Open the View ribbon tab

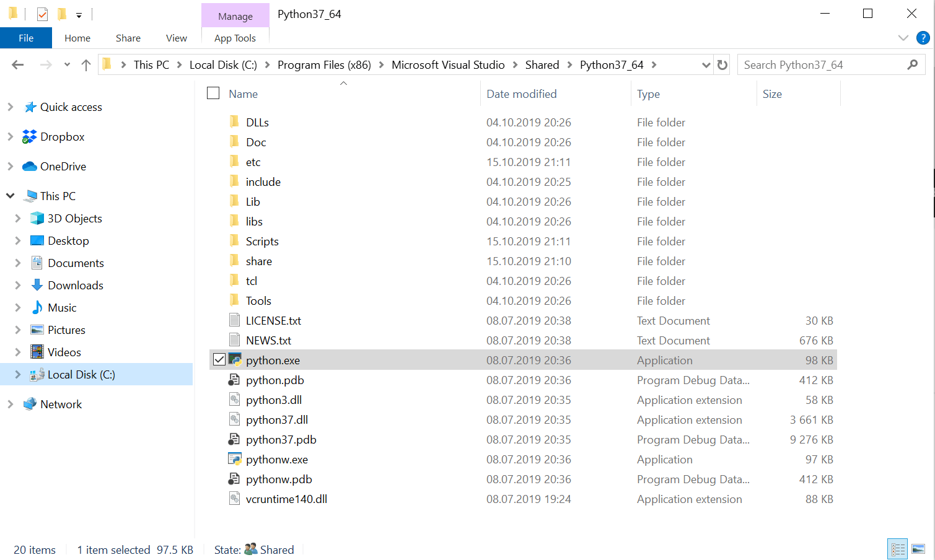177,38
